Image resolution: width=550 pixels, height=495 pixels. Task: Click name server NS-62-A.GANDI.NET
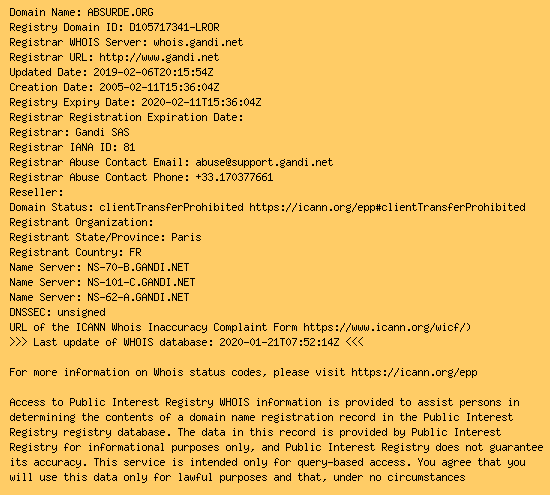tap(138, 297)
